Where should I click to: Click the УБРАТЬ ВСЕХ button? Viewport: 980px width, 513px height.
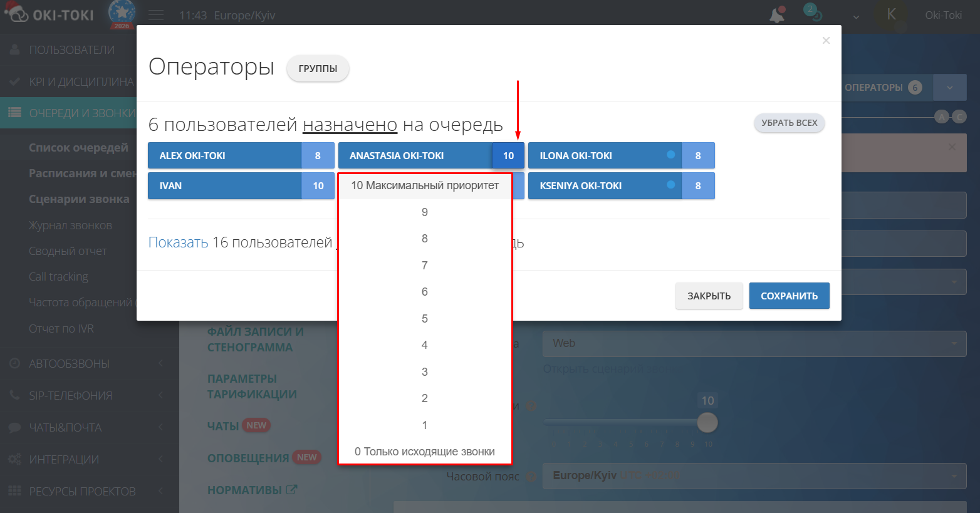tap(789, 123)
